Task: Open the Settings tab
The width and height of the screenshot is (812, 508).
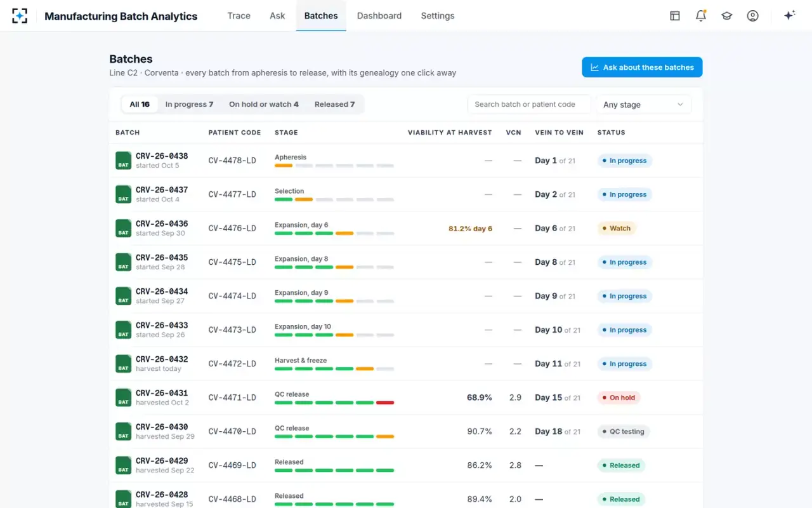Action: [x=438, y=16]
